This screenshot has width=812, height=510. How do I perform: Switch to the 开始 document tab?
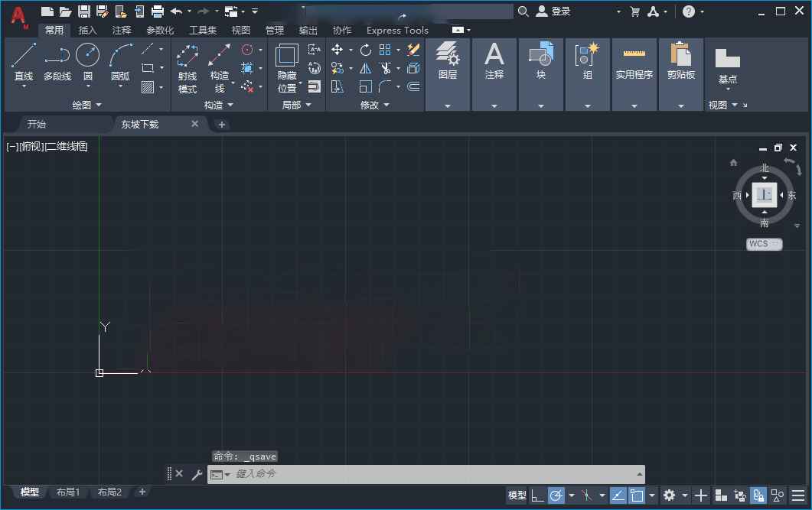pos(37,124)
